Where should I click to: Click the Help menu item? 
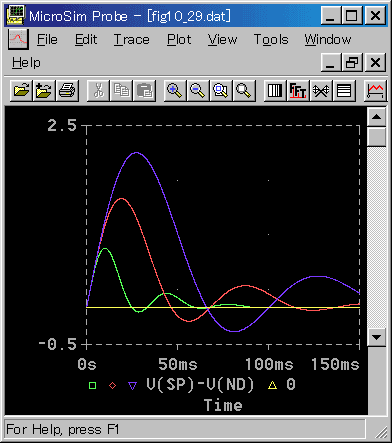pyautogui.click(x=26, y=62)
